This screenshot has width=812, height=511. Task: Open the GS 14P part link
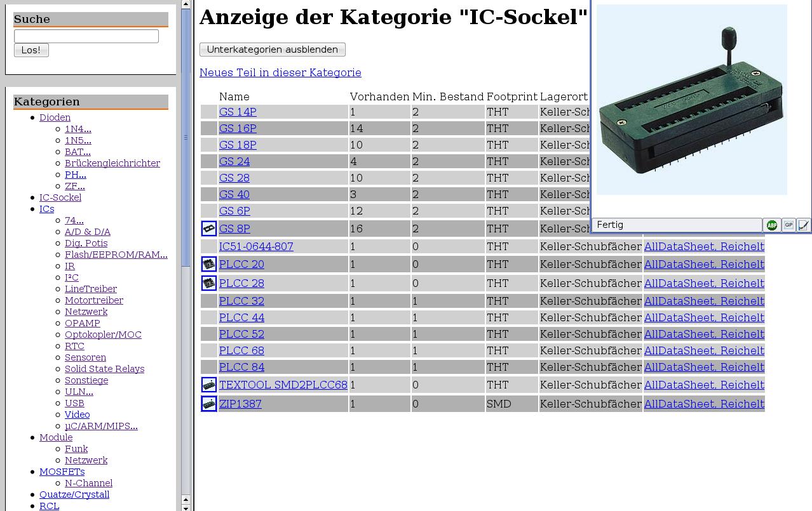[238, 112]
